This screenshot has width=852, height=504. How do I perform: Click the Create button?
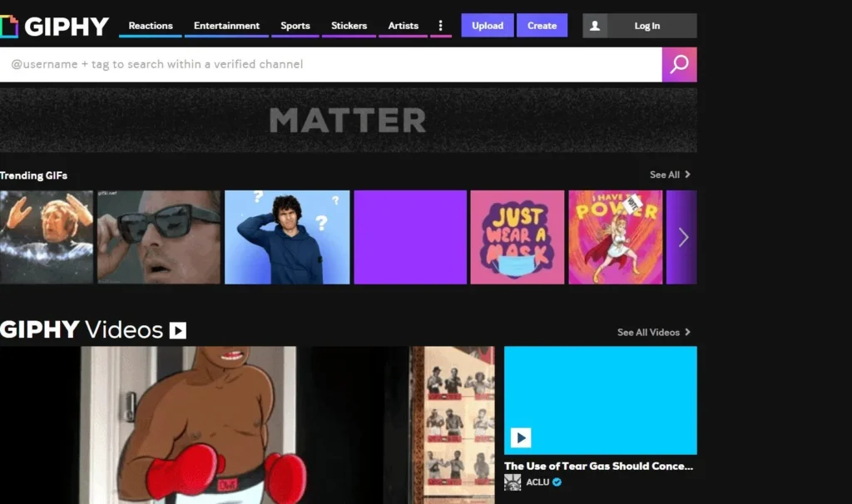pos(542,26)
